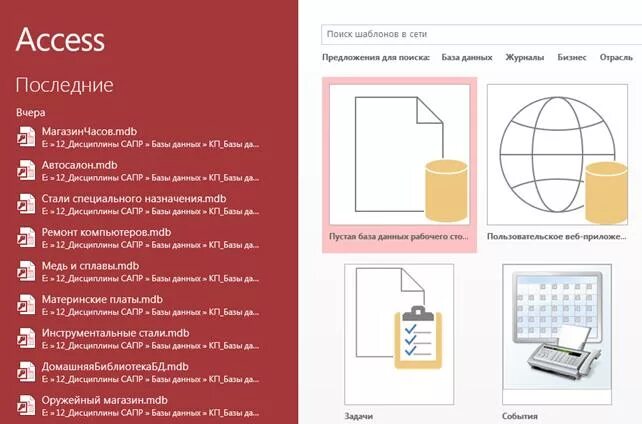The width and height of the screenshot is (642, 424).
Task: Click the file path under МагазинЧасов.mdb
Action: (x=150, y=144)
